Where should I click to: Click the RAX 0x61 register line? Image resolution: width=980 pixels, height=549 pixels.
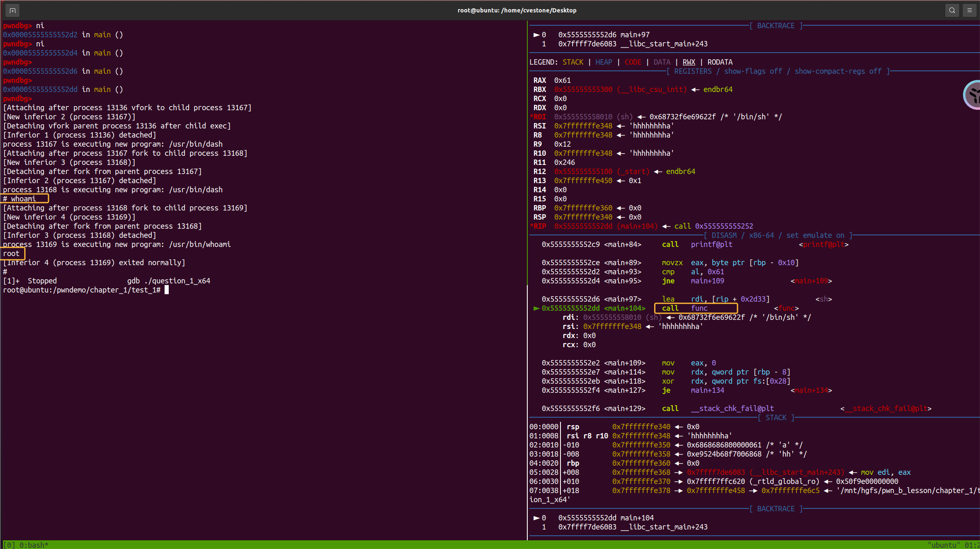[x=552, y=80]
